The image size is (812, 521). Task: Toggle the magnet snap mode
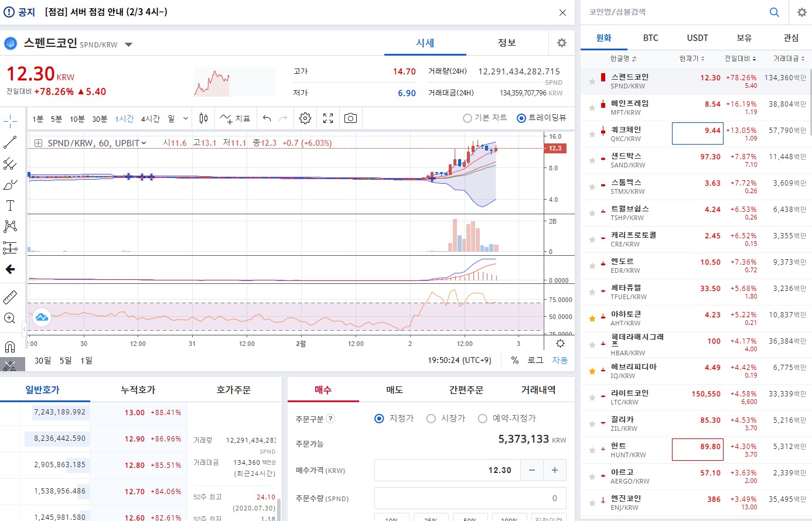(x=10, y=346)
